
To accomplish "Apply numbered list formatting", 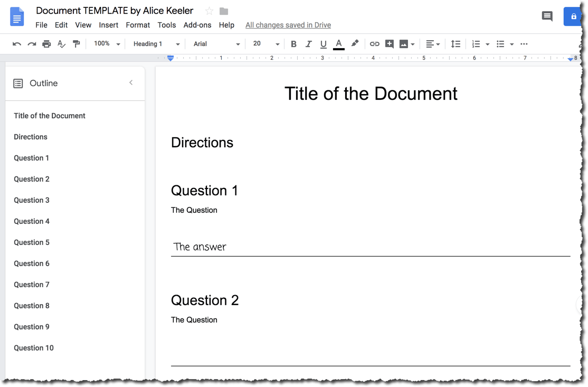I will coord(476,44).
